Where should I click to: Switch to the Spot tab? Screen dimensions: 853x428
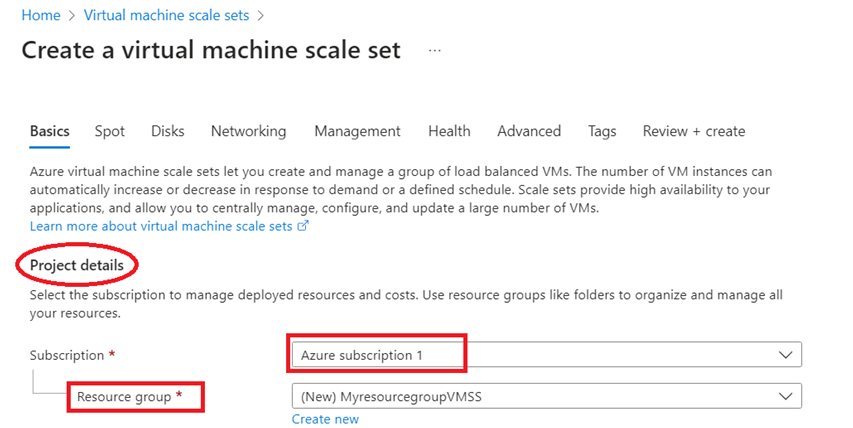coord(110,131)
